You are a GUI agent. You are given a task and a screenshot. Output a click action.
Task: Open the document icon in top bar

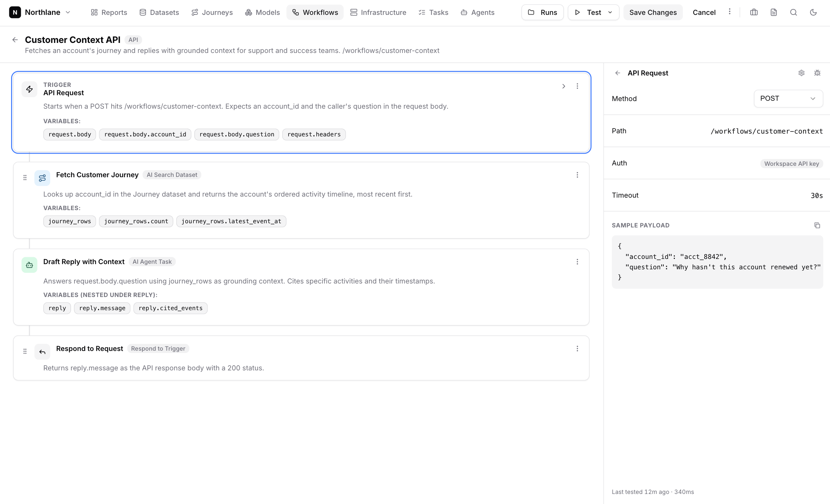tap(774, 12)
